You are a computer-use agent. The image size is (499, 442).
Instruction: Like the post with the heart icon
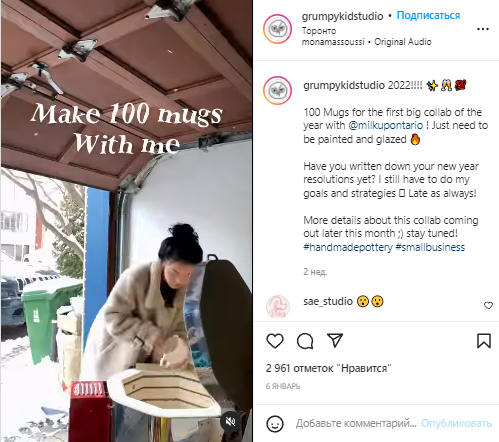[x=275, y=341]
